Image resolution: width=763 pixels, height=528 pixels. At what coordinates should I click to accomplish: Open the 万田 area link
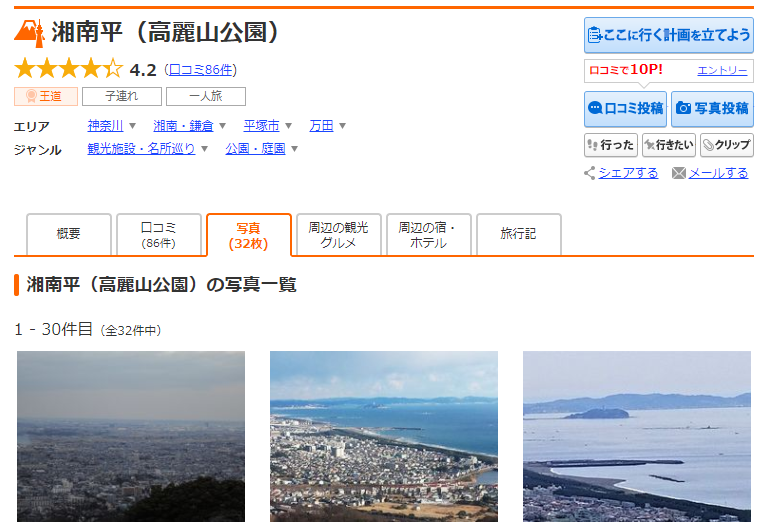coord(321,126)
